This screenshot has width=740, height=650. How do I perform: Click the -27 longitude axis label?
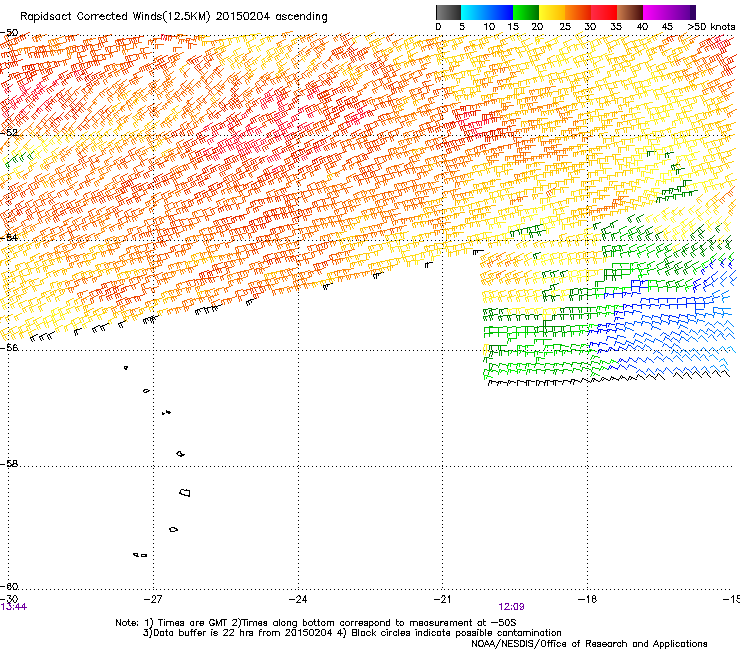click(153, 599)
